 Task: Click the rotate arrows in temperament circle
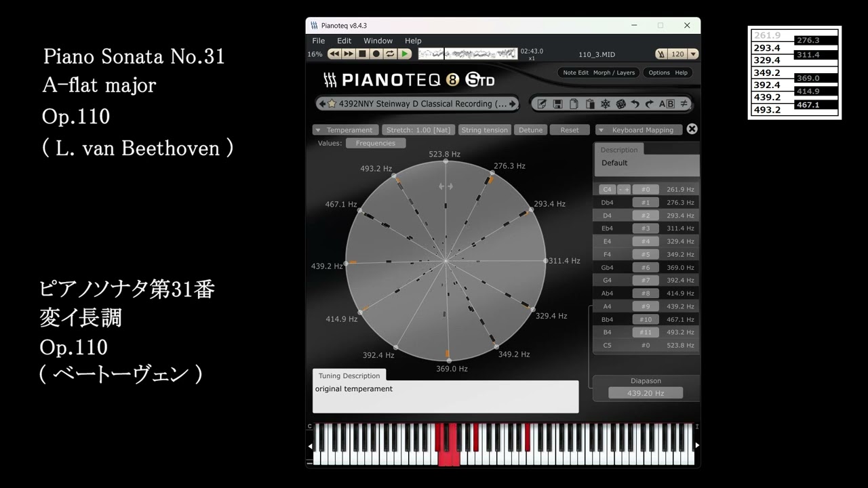point(446,186)
